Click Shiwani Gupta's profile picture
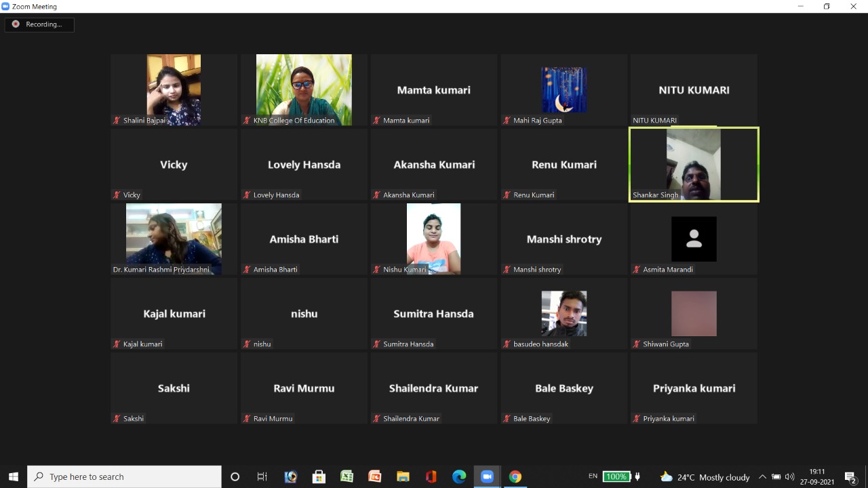Screen dimensions: 868x488 [694, 313]
